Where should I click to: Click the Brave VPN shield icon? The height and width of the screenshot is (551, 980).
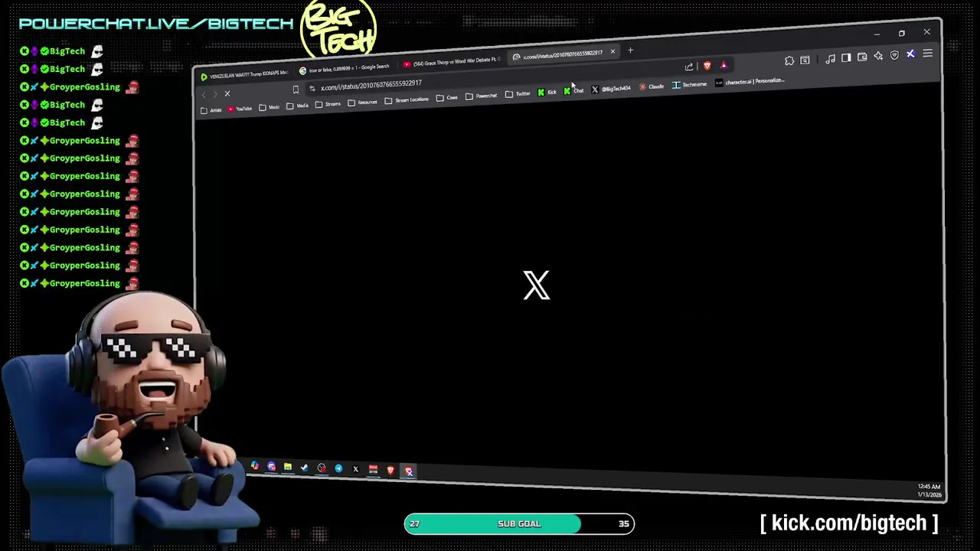click(894, 55)
